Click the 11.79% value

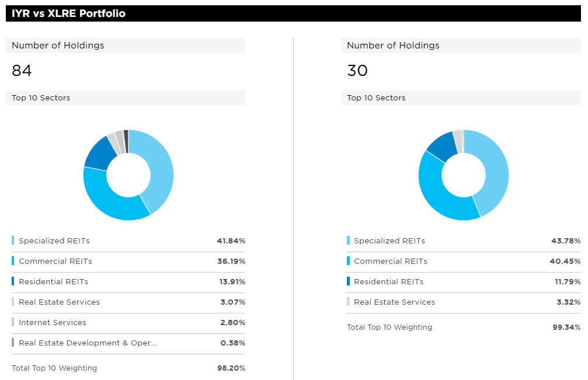(x=568, y=281)
